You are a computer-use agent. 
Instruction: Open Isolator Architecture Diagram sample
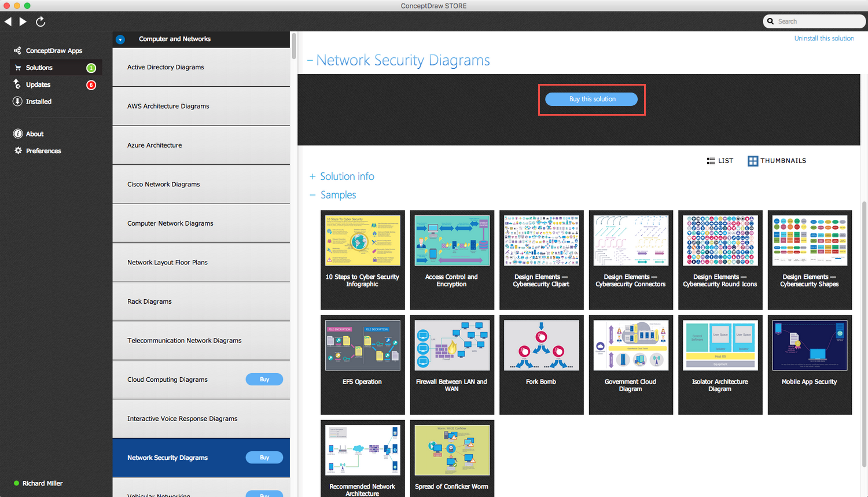[720, 365]
